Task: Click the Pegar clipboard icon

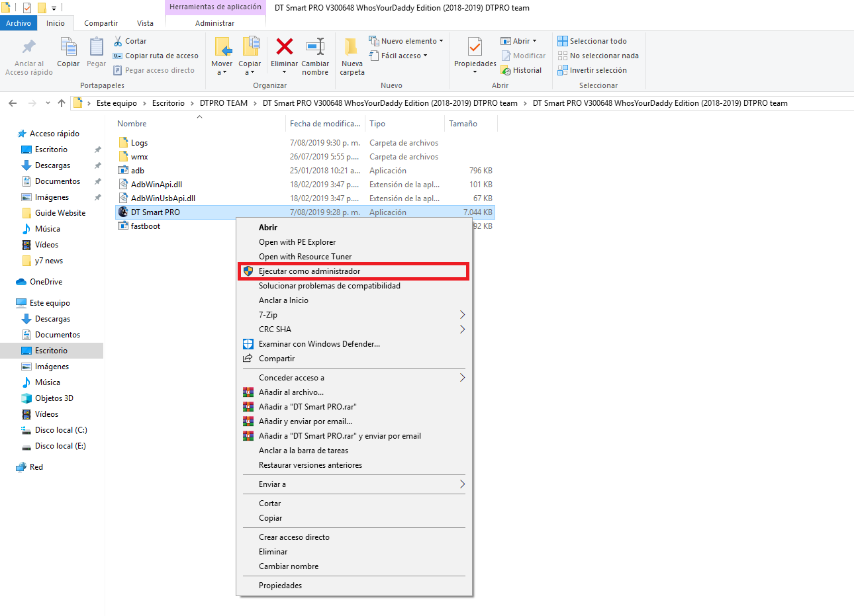Action: pos(96,47)
